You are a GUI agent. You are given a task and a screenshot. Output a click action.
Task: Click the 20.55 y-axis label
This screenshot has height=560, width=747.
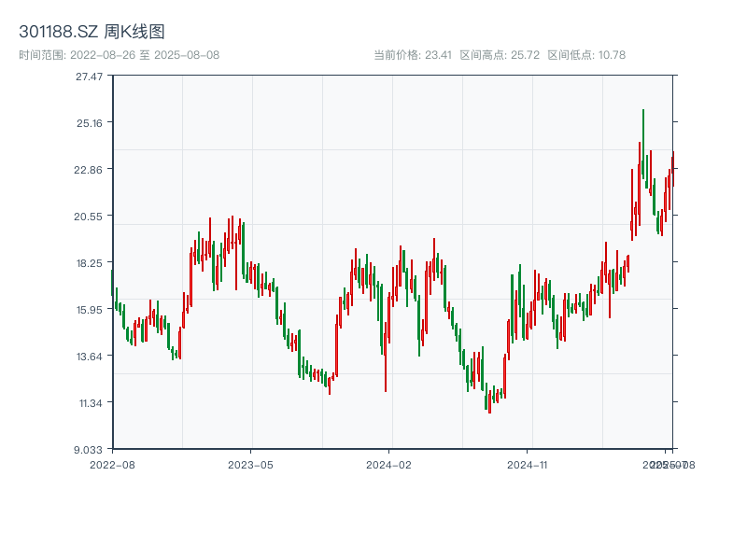click(88, 217)
